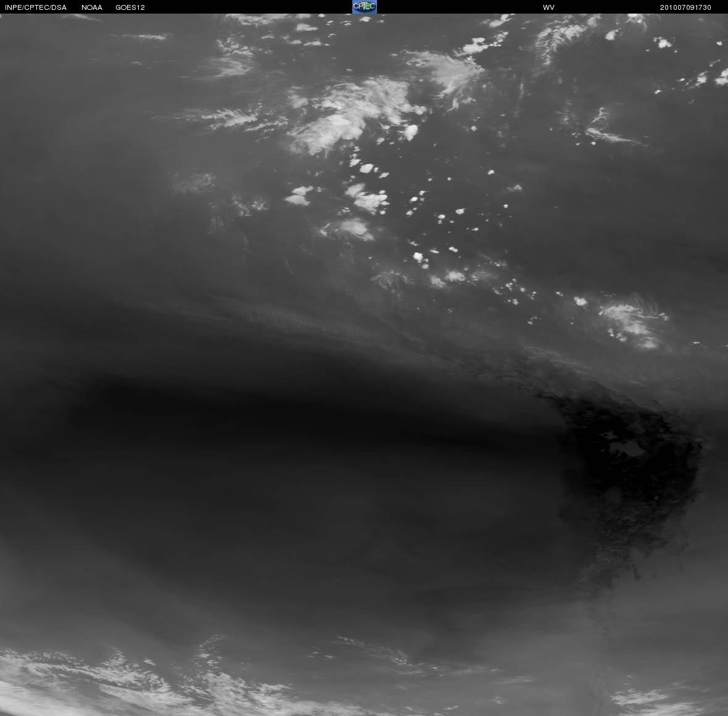The width and height of the screenshot is (728, 716).
Task: Select the NOAA header label
Action: click(x=92, y=7)
